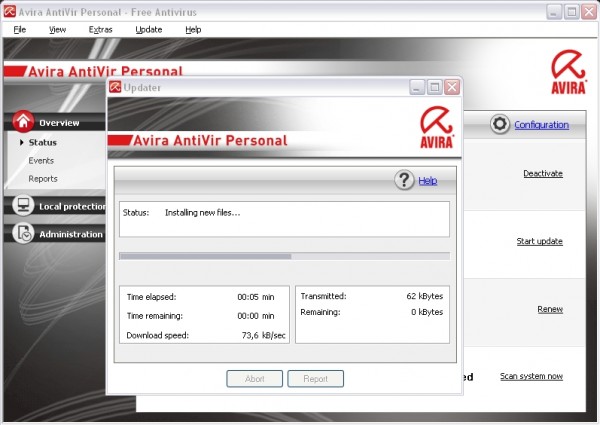Click the Scan system now link
Viewport: 600px width, 425px height.
coord(532,376)
